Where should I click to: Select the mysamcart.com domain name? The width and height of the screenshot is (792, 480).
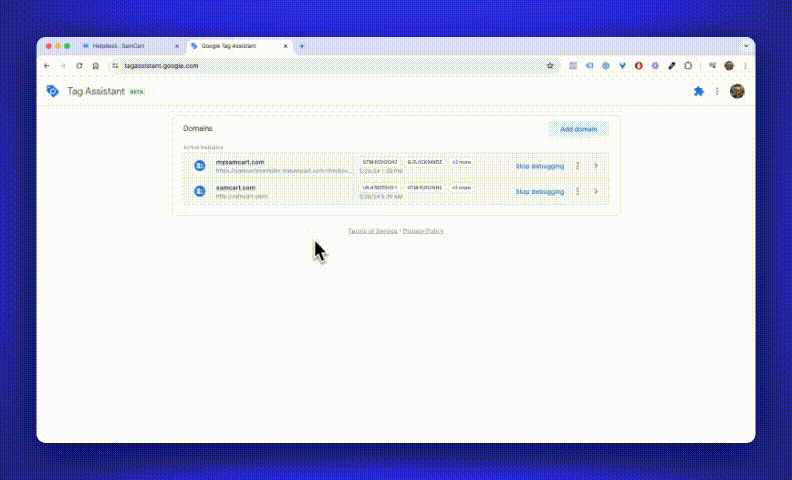click(240, 162)
